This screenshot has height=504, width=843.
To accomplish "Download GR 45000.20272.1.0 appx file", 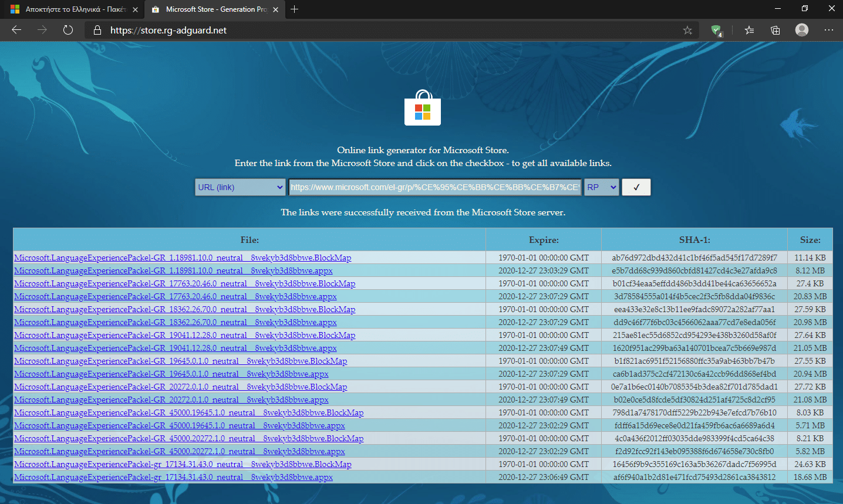I will [180, 451].
